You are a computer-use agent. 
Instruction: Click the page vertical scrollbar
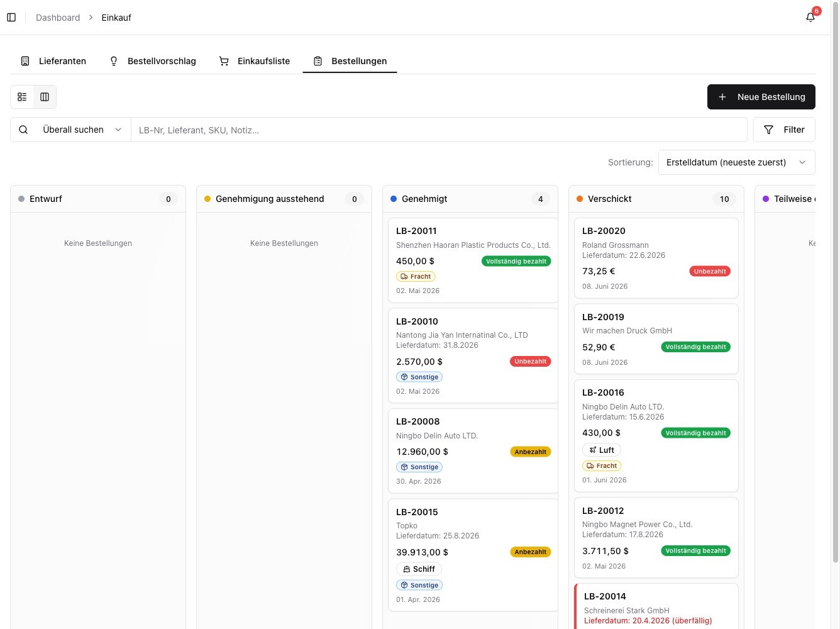pos(836,283)
